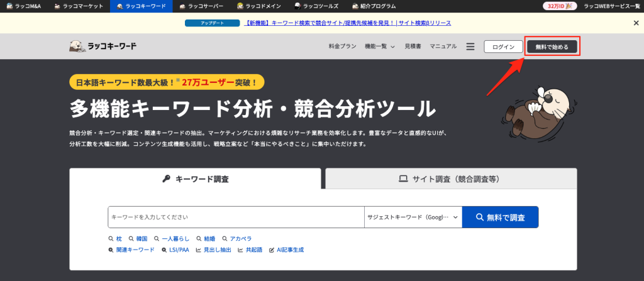
Task: Select the 枕 suggested keyword
Action: pyautogui.click(x=115, y=239)
